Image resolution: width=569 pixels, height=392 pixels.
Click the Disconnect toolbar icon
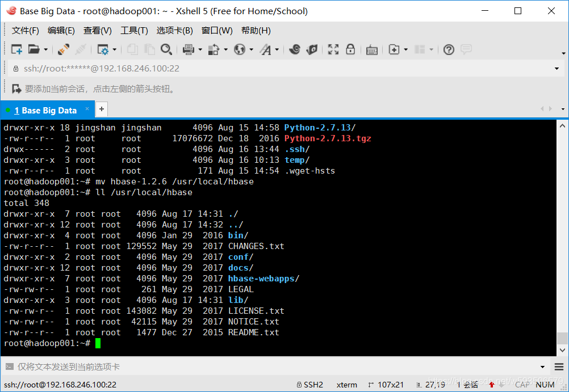(x=81, y=49)
